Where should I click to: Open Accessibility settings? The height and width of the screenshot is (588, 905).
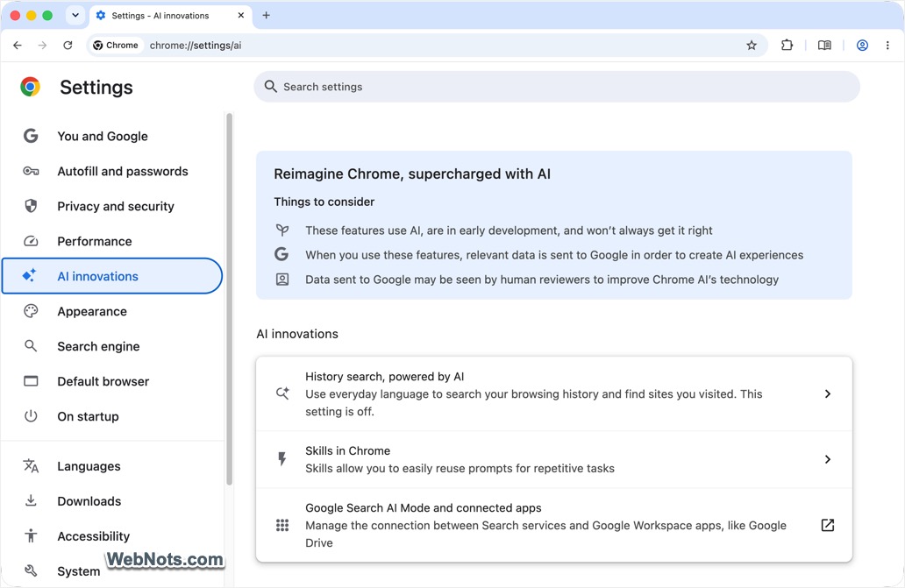pyautogui.click(x=112, y=536)
